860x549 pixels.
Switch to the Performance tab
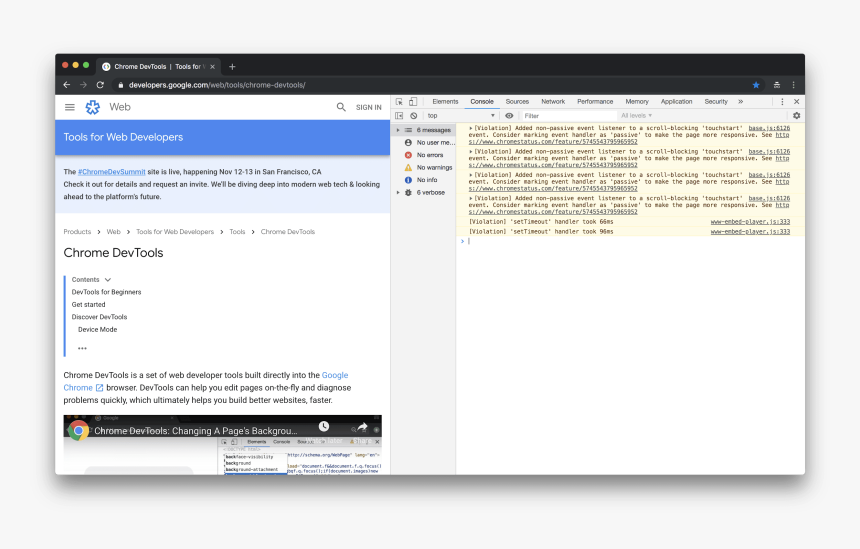[x=595, y=101]
